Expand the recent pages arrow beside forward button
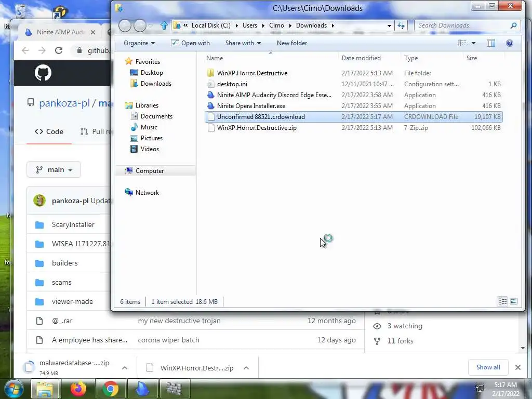532x399 pixels. pyautogui.click(x=150, y=26)
